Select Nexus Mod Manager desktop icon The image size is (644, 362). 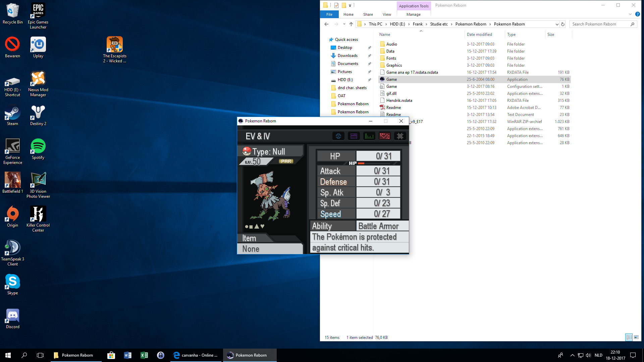[x=38, y=84]
